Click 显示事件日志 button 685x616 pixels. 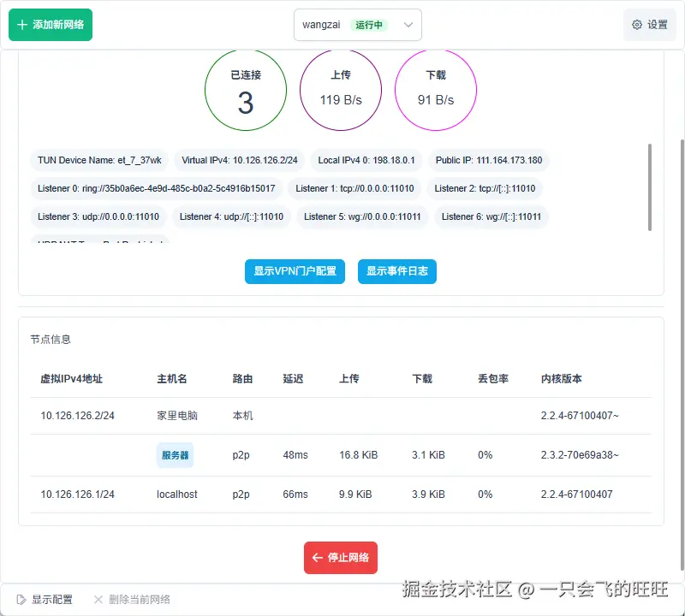[396, 271]
